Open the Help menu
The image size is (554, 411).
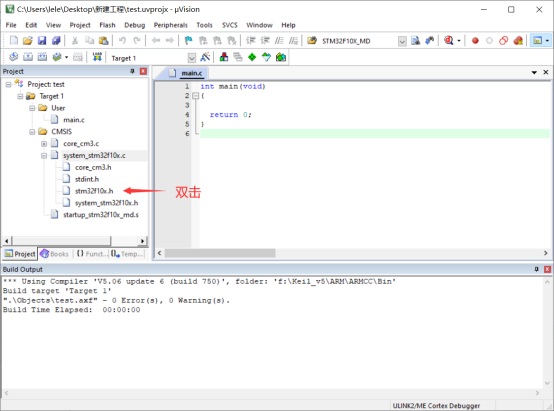(x=288, y=25)
